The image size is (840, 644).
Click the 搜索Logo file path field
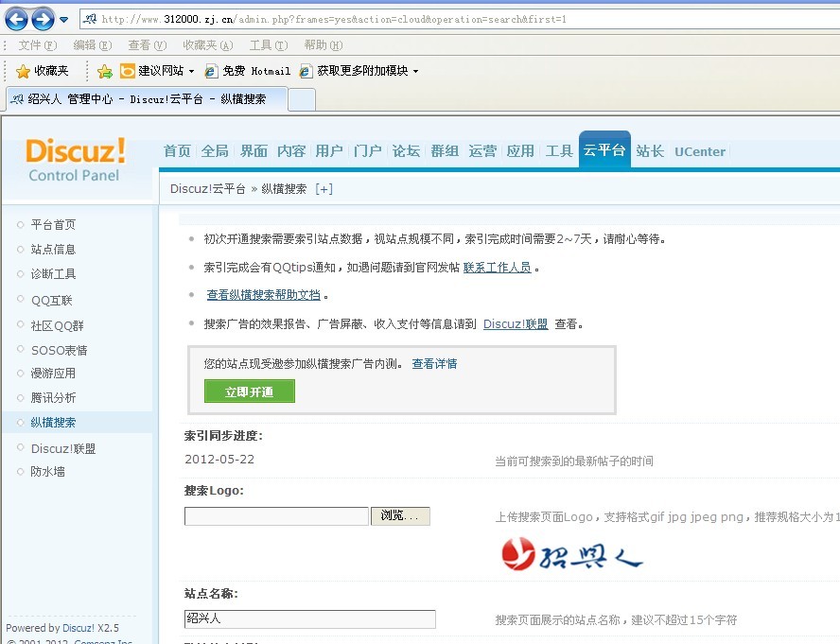276,516
